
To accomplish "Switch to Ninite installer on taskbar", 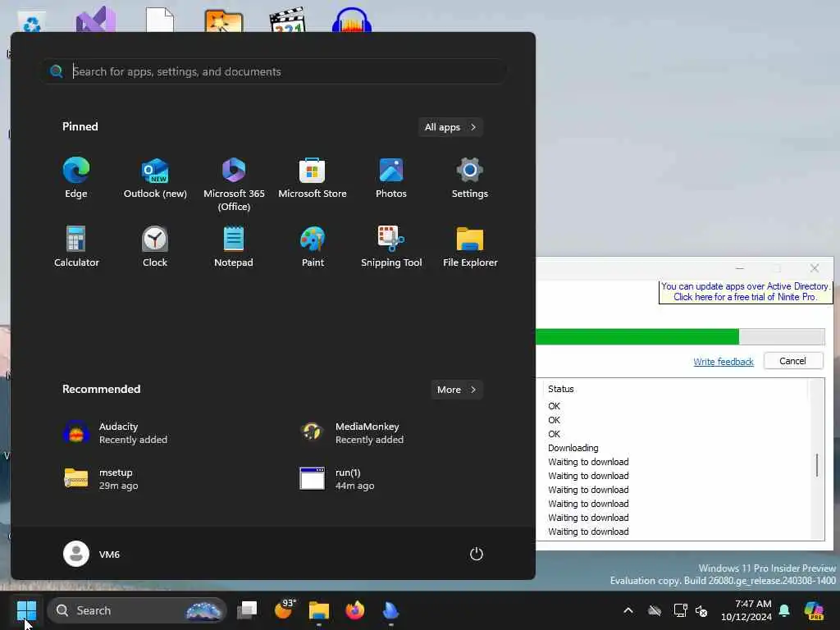I will pos(390,610).
